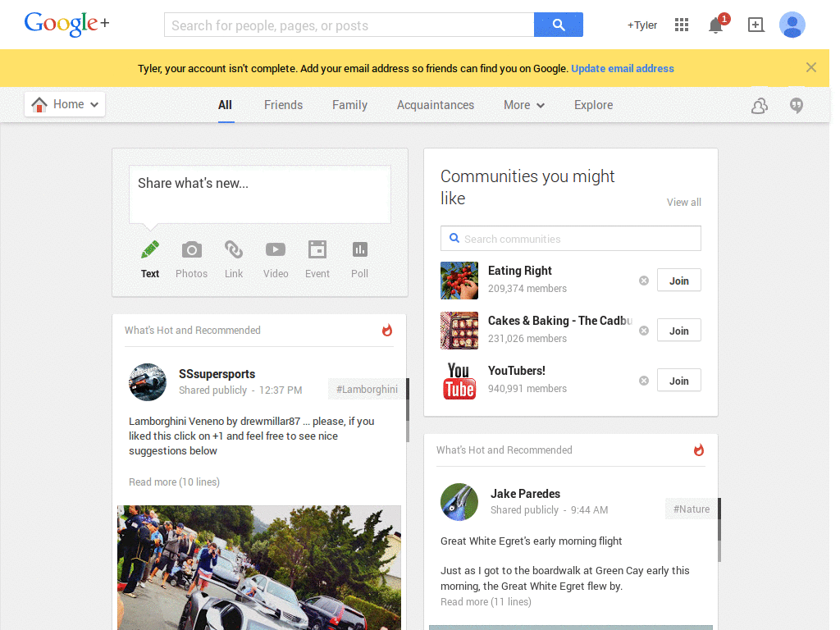Click the flame icon above Jake Paredes post
This screenshot has width=840, height=630.
(699, 450)
